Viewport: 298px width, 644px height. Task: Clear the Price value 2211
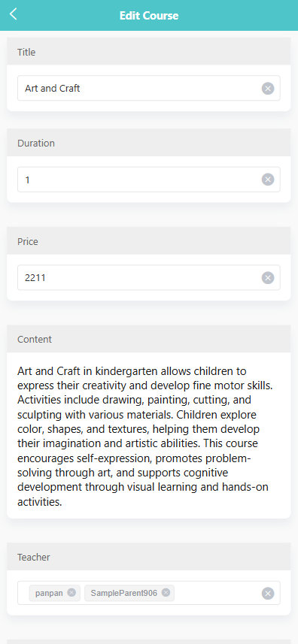[268, 278]
